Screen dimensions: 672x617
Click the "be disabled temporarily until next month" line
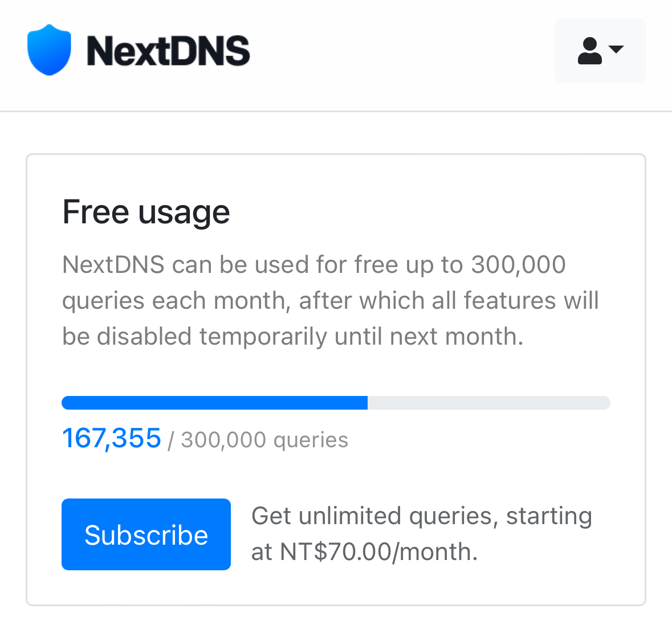(292, 337)
